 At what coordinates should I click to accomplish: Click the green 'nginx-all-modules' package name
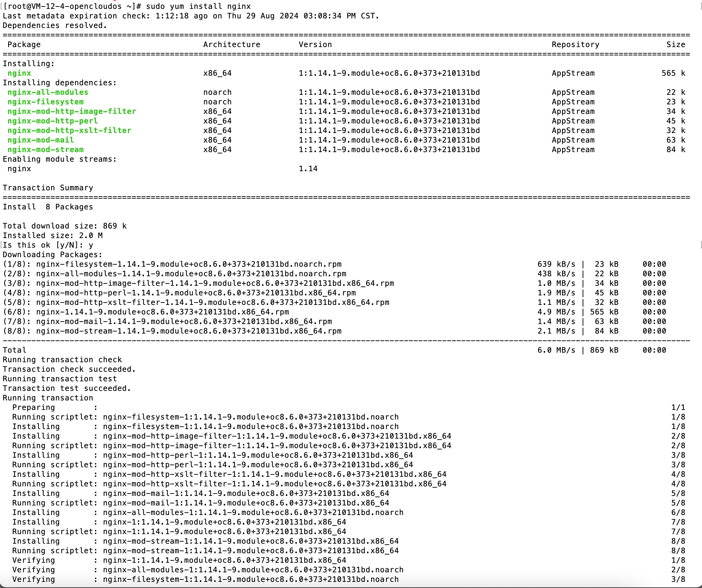48,92
